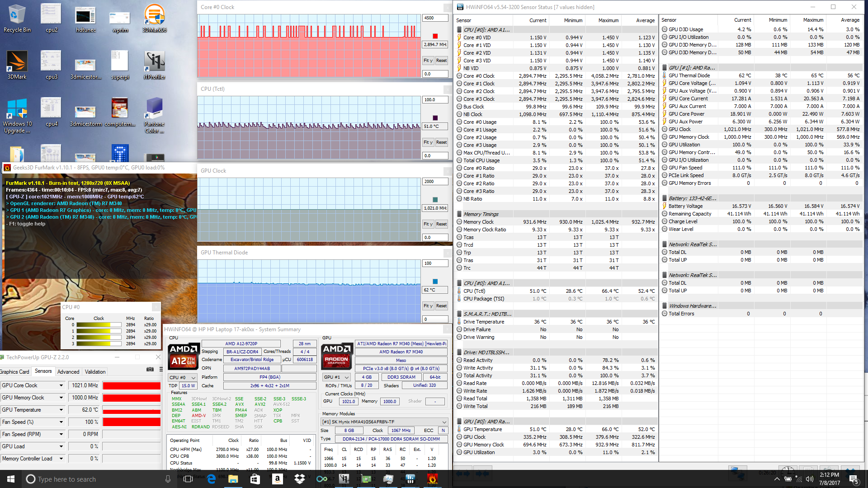The height and width of the screenshot is (488, 868).
Task: Open the GPU Memory Clock sensor dropdown
Action: 61,398
